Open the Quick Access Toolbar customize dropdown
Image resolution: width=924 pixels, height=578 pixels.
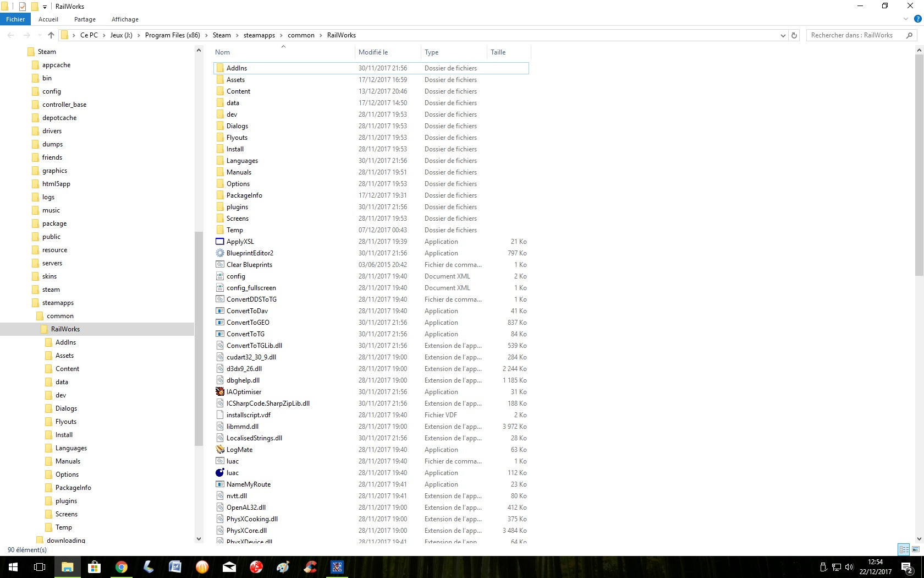click(45, 7)
